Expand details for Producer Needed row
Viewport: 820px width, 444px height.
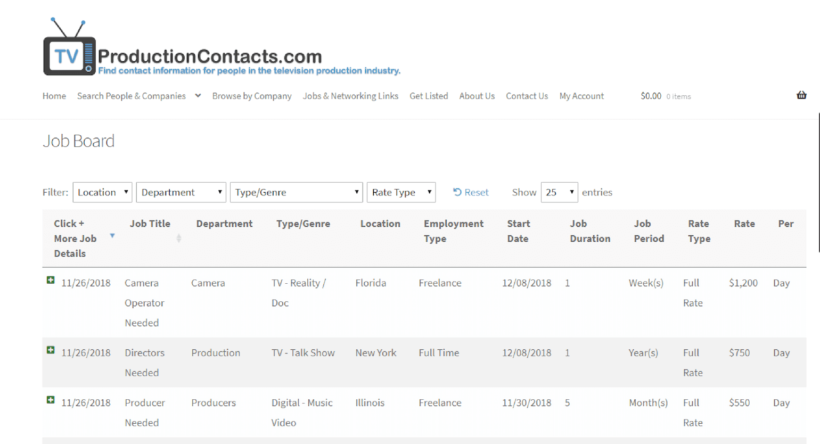click(x=50, y=400)
